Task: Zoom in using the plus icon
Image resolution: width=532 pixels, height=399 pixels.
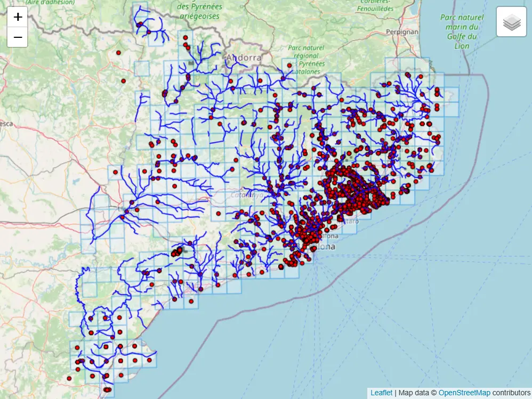Action: pos(18,17)
